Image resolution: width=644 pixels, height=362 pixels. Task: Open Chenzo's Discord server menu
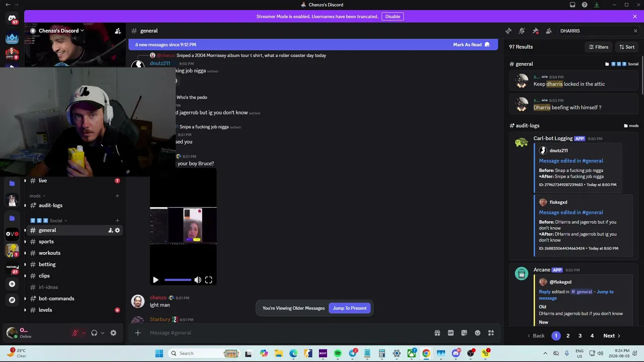(x=61, y=31)
